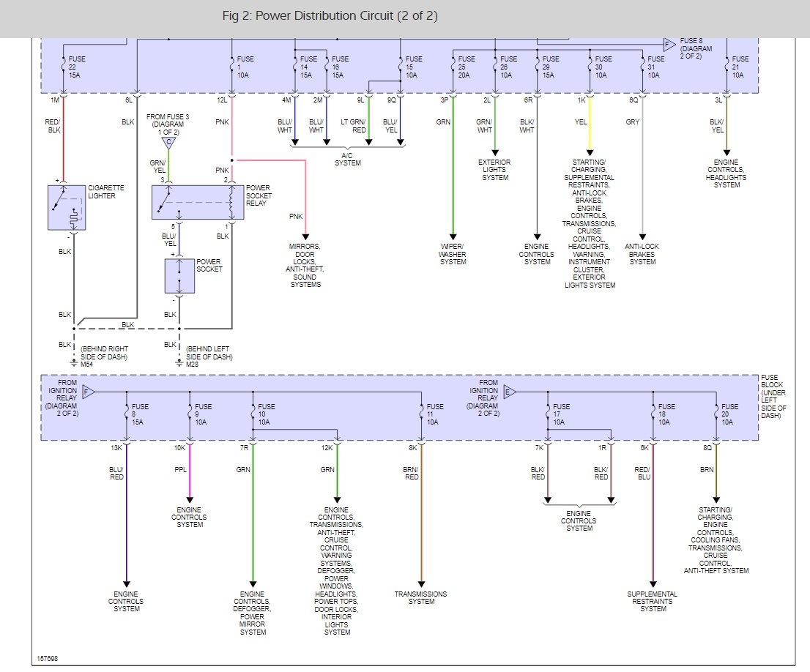This screenshot has width=810, height=672.
Task: Click the F ignition relay arrow by Fuse 8 15A
Action: (x=89, y=392)
